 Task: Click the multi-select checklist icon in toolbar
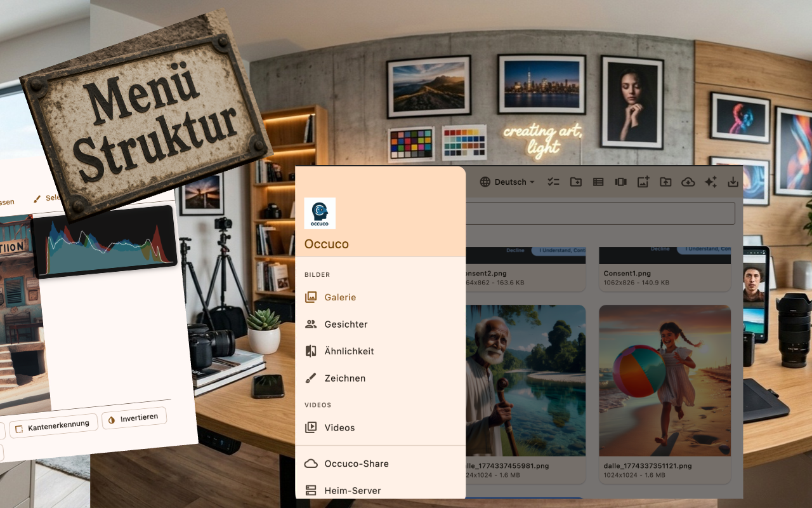click(x=554, y=182)
